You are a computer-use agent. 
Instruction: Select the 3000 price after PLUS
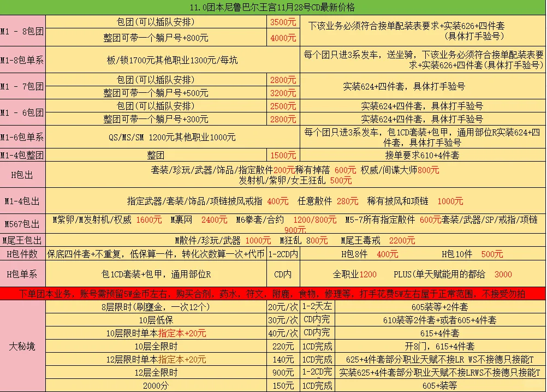point(503,274)
